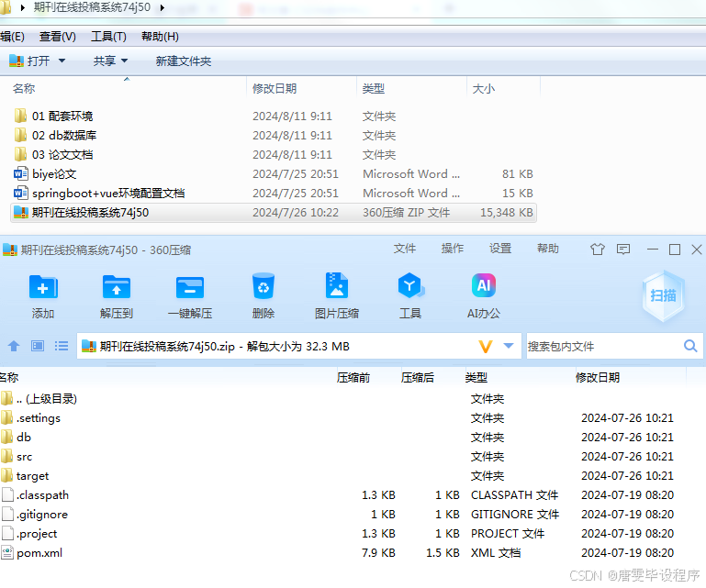Open the 设置 menu in 360压缩
Image resolution: width=706 pixels, height=588 pixels.
tap(500, 249)
